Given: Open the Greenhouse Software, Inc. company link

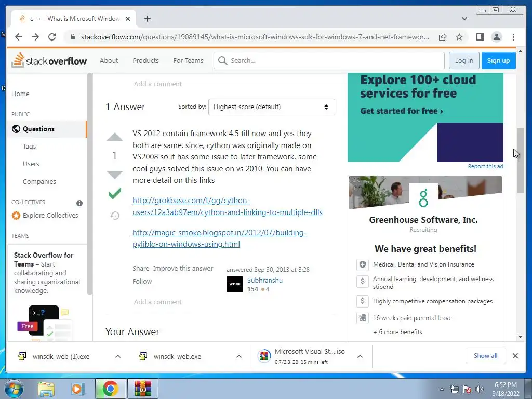Looking at the screenshot, I should [x=423, y=220].
